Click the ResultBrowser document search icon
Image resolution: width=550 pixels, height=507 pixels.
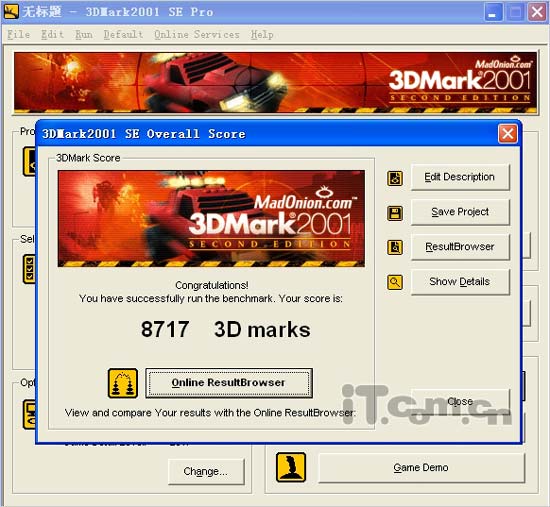pos(395,247)
